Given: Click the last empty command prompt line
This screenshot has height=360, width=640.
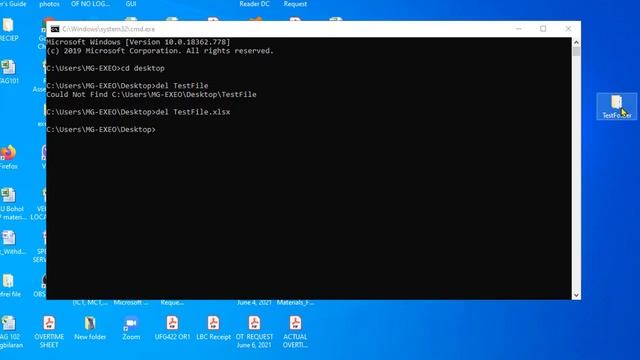Looking at the screenshot, I should point(101,129).
